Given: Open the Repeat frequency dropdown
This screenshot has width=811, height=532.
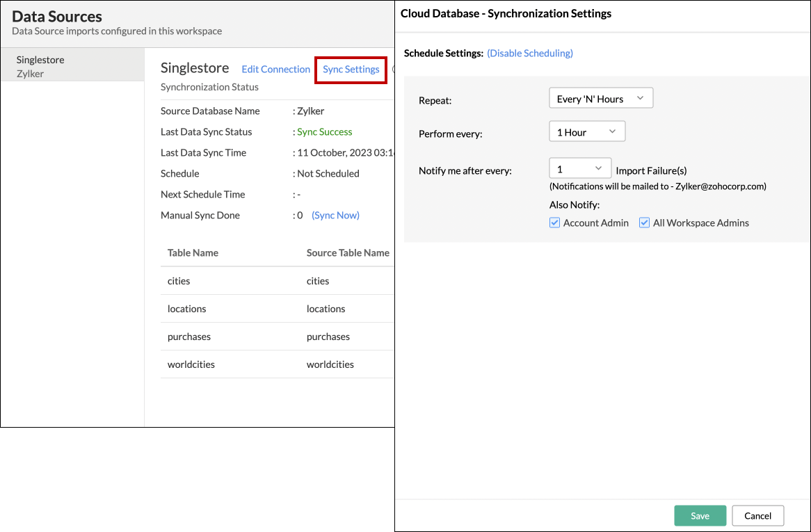Looking at the screenshot, I should coord(600,97).
